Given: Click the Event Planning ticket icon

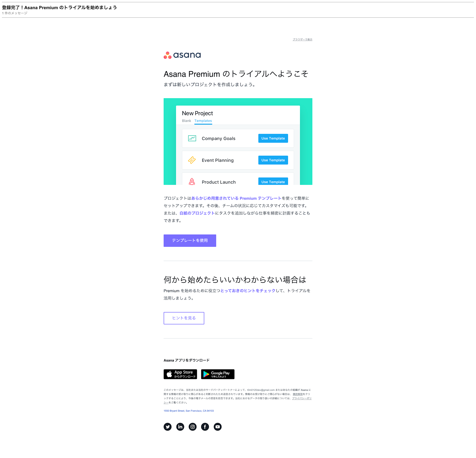Looking at the screenshot, I should 192,160.
